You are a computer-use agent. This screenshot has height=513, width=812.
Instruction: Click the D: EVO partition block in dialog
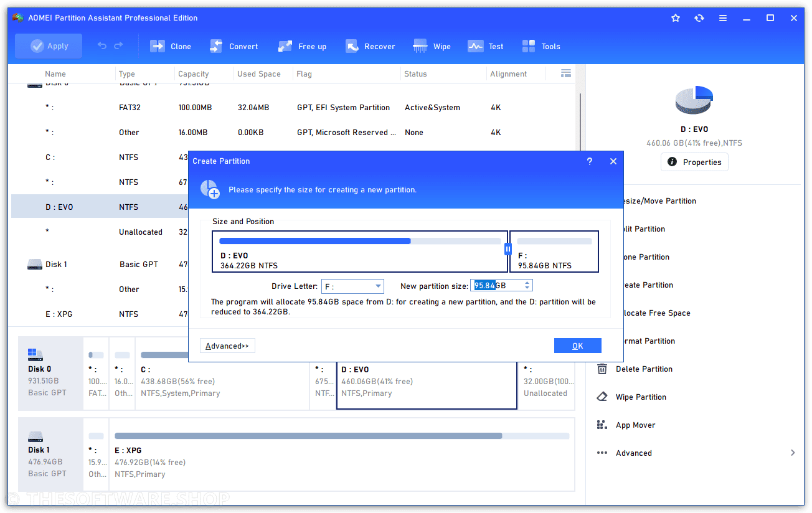(x=360, y=252)
